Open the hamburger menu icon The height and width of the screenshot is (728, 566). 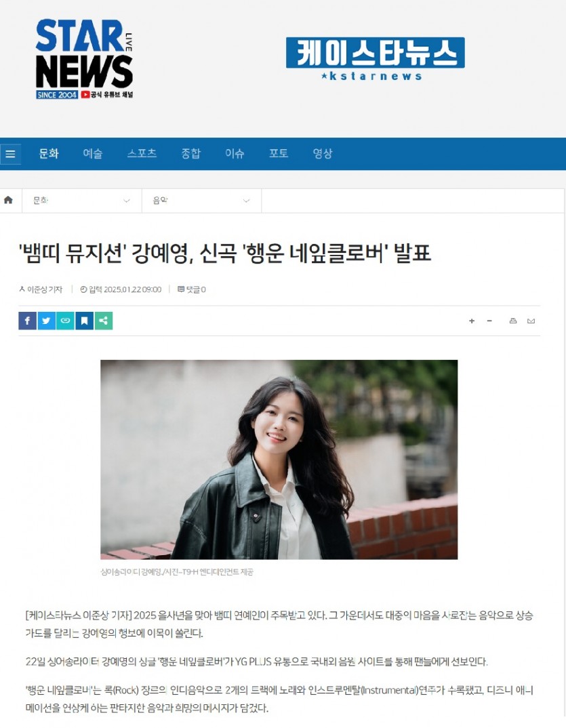click(10, 154)
